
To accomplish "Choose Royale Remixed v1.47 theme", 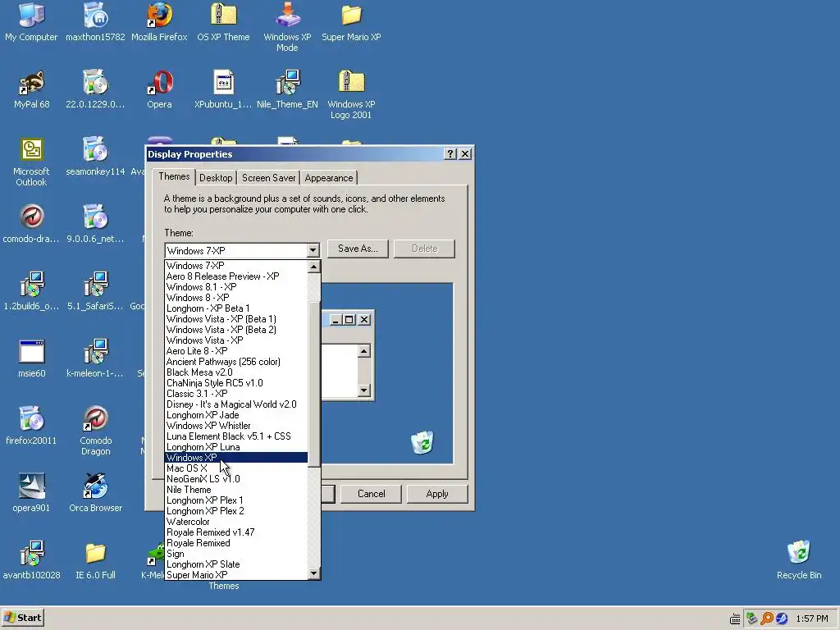I will pos(236,532).
